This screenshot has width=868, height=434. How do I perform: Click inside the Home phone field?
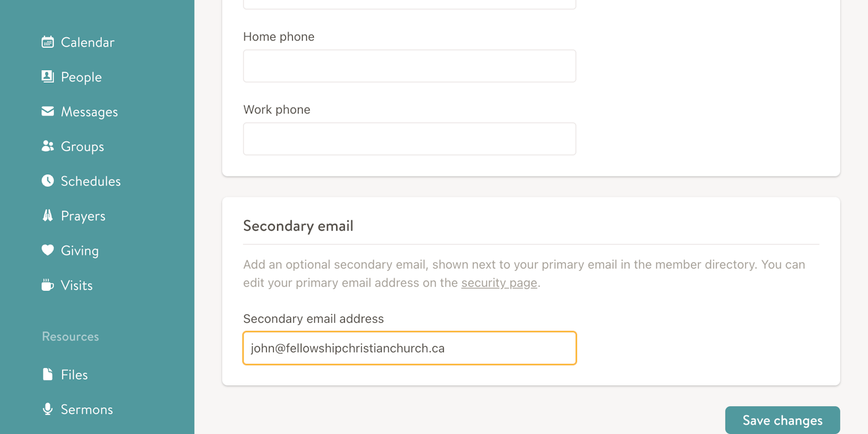[x=409, y=66]
